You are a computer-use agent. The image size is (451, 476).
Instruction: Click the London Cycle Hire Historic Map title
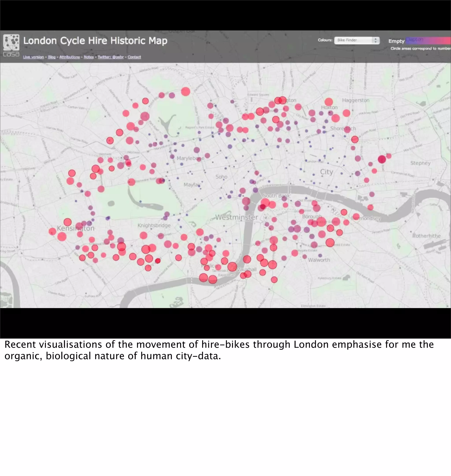pyautogui.click(x=95, y=41)
